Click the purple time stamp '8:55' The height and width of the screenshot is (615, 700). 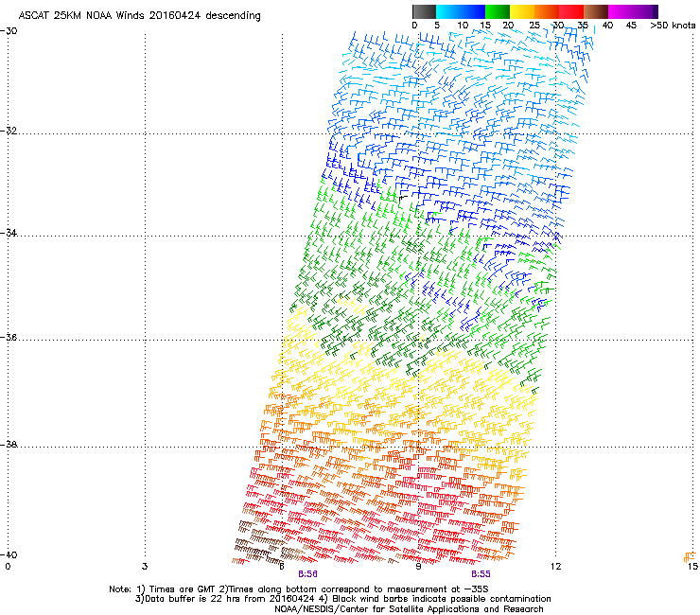pyautogui.click(x=481, y=574)
